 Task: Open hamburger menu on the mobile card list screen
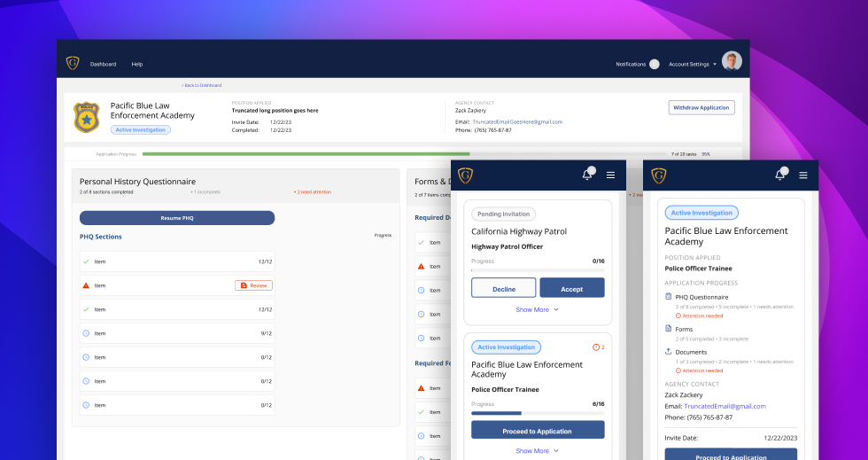pos(610,175)
